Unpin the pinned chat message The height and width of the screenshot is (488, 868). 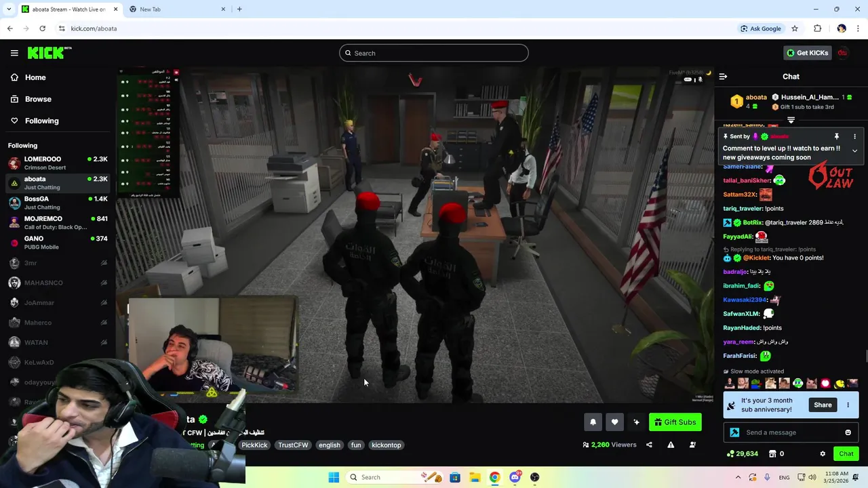[x=836, y=136]
